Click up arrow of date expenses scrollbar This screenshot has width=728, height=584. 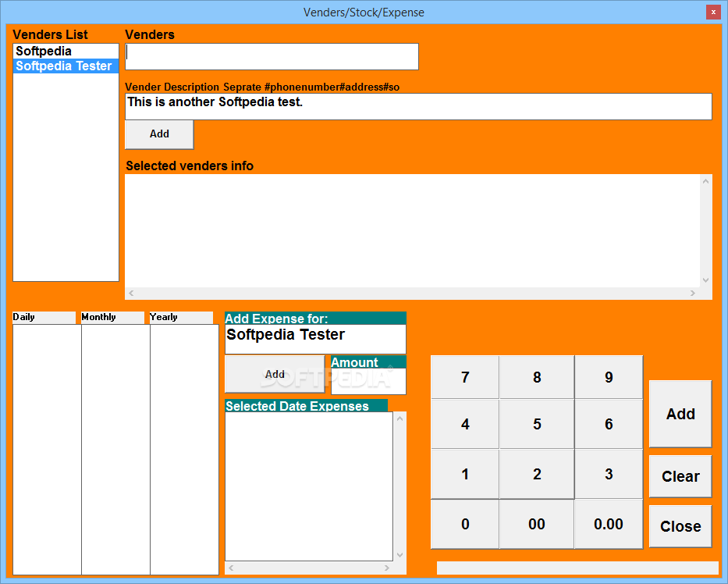[400, 418]
